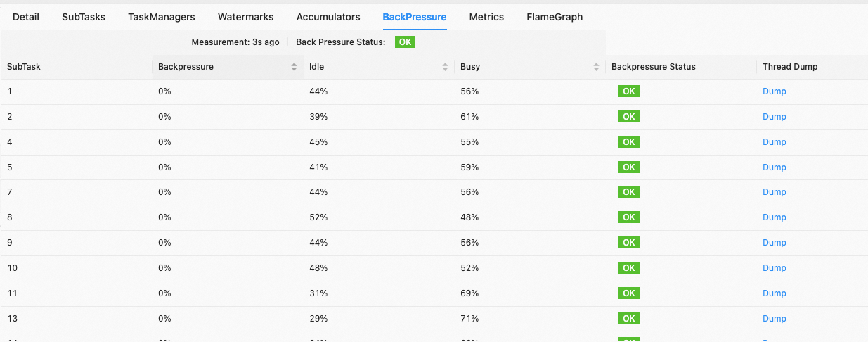Open the Detail tab
The width and height of the screenshot is (868, 342).
[26, 17]
